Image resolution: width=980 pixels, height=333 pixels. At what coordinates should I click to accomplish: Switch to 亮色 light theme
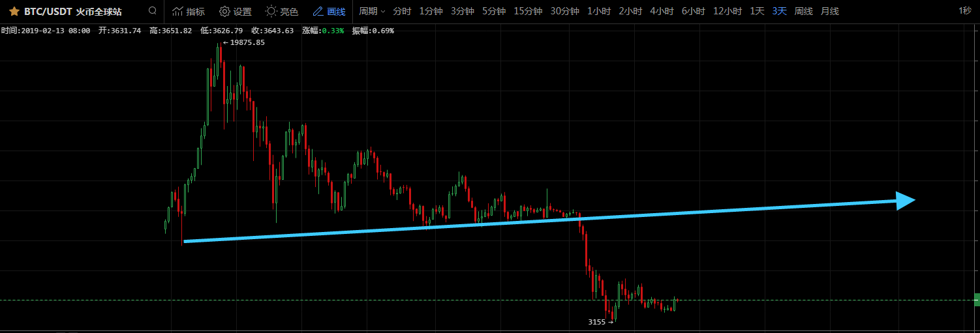click(282, 11)
